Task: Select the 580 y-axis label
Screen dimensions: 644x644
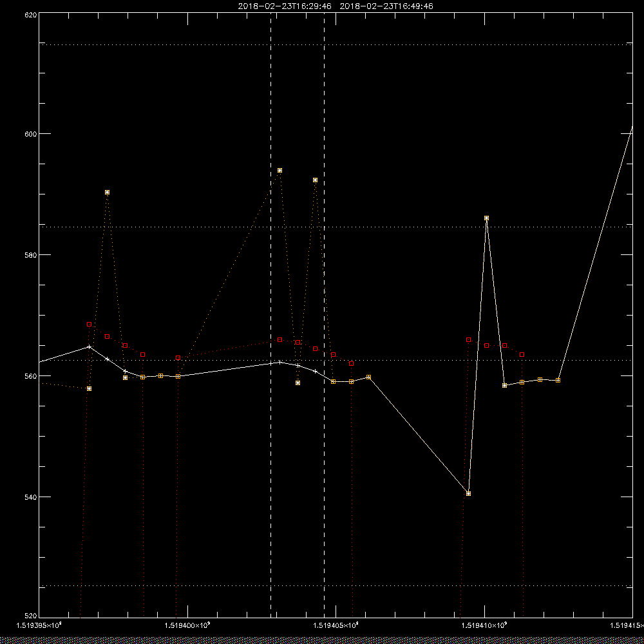Action: coord(30,254)
